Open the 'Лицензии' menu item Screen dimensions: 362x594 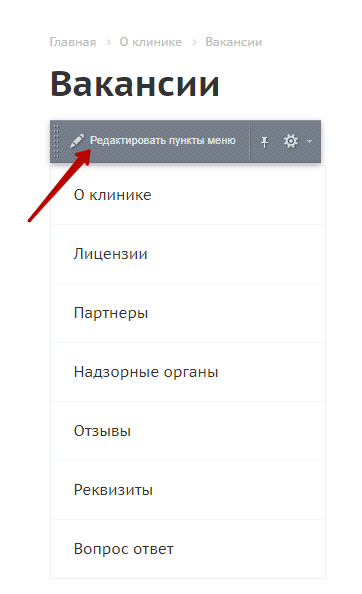click(x=188, y=254)
